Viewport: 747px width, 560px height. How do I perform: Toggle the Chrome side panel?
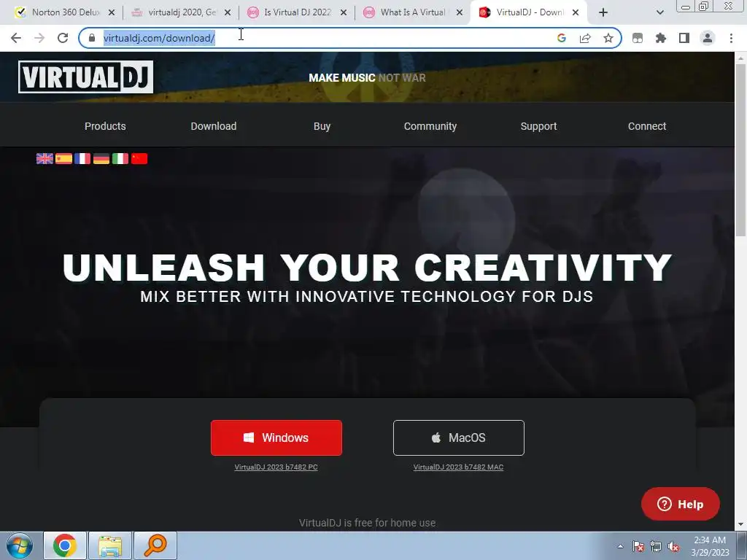point(684,38)
